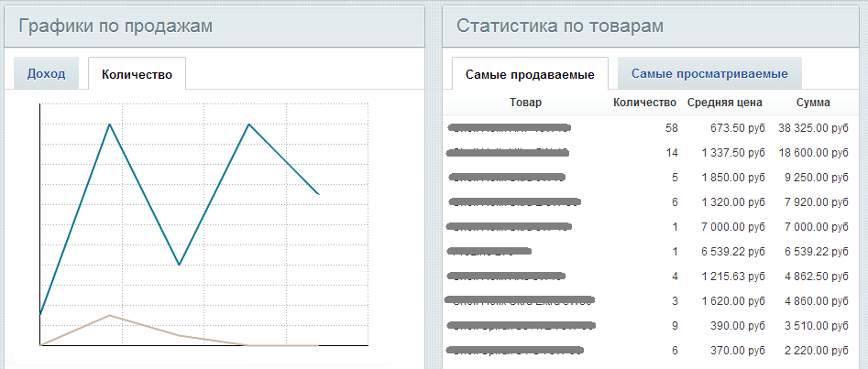Click the average price 1 620.00 руб
Viewport: 868px width, 369px height.
pyautogui.click(x=733, y=301)
